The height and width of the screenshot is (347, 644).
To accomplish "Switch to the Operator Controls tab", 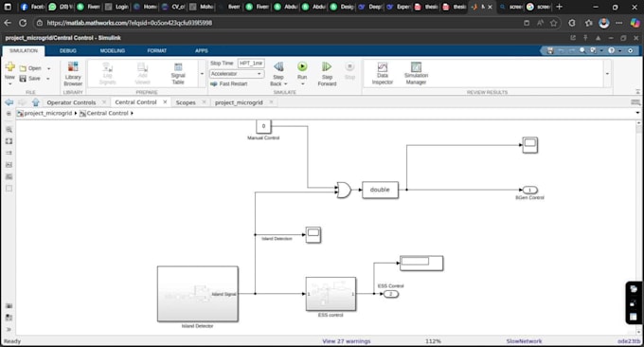I will pos(71,102).
